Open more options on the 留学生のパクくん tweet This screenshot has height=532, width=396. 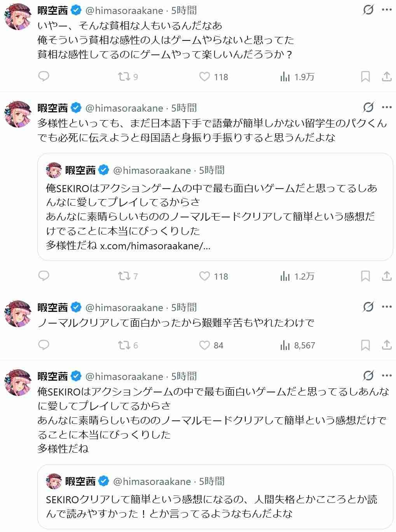387,107
